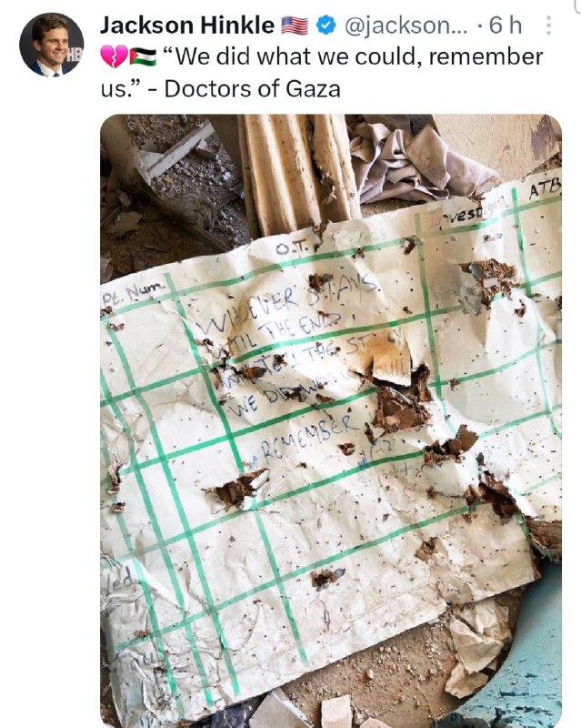This screenshot has height=728, width=581.
Task: Click the "Pt. Num." label in photo
Action: coord(133,292)
